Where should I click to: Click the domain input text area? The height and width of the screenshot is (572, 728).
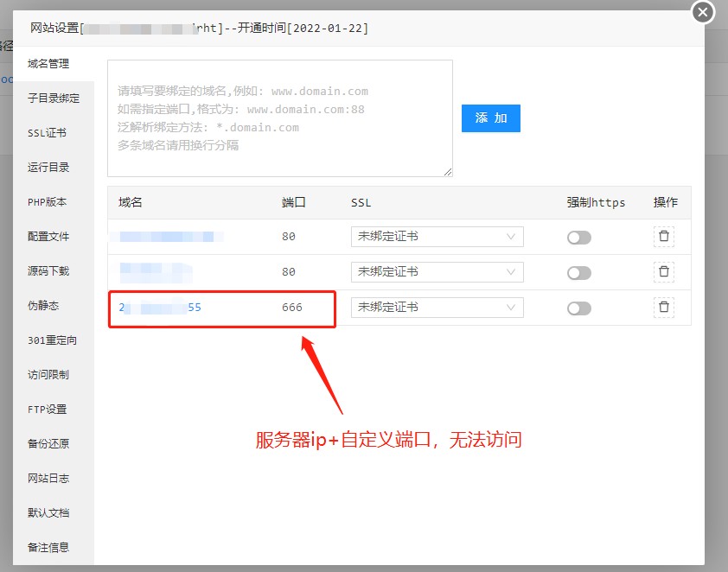coord(279,118)
